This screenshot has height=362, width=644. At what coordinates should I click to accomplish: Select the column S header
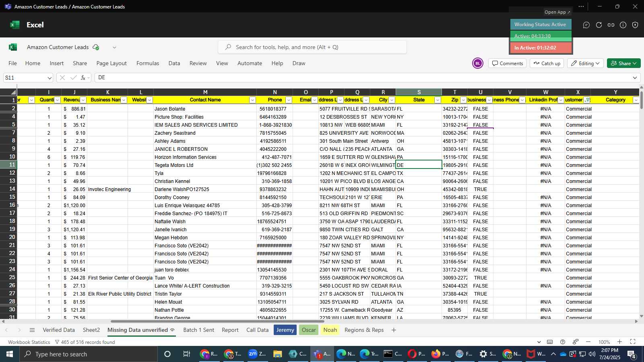(419, 92)
